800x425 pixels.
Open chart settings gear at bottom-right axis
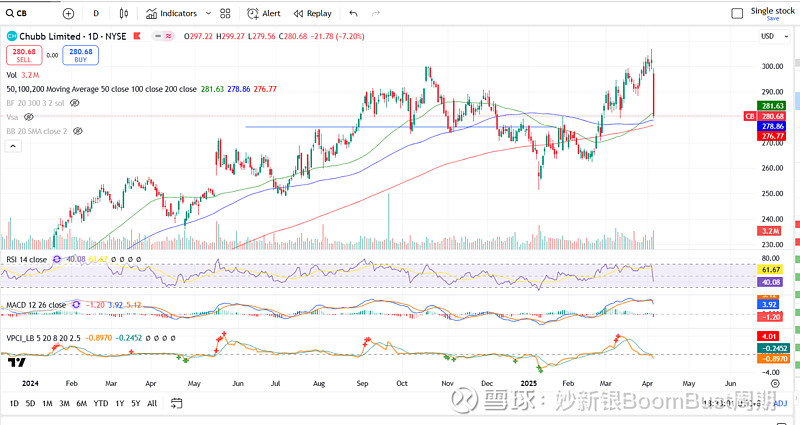click(775, 383)
